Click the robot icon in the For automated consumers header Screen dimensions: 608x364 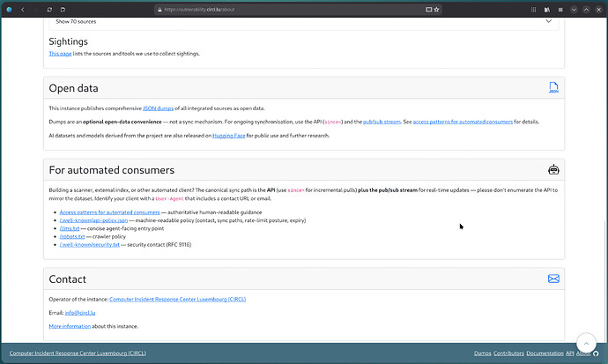click(553, 169)
